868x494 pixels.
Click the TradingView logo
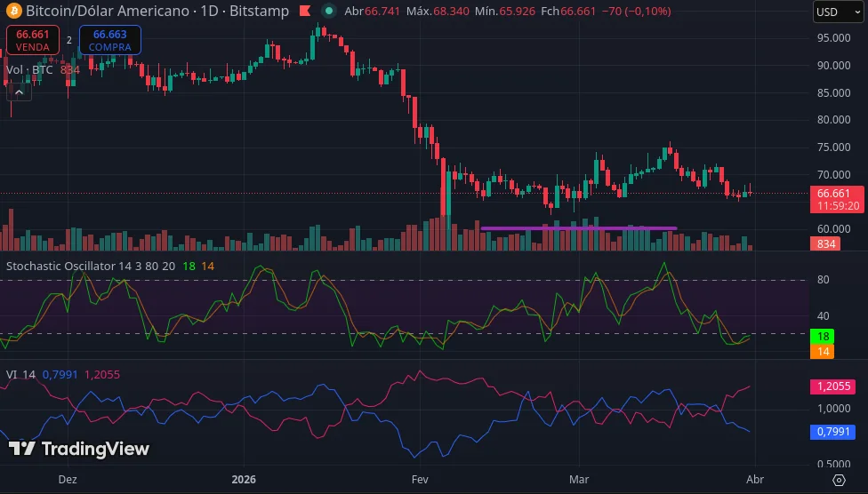coord(79,449)
